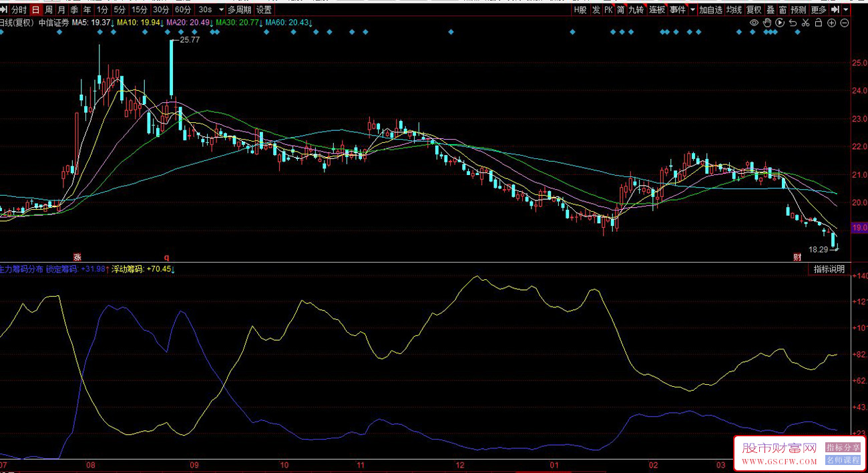Toggle the 连板 indicator

(657, 10)
